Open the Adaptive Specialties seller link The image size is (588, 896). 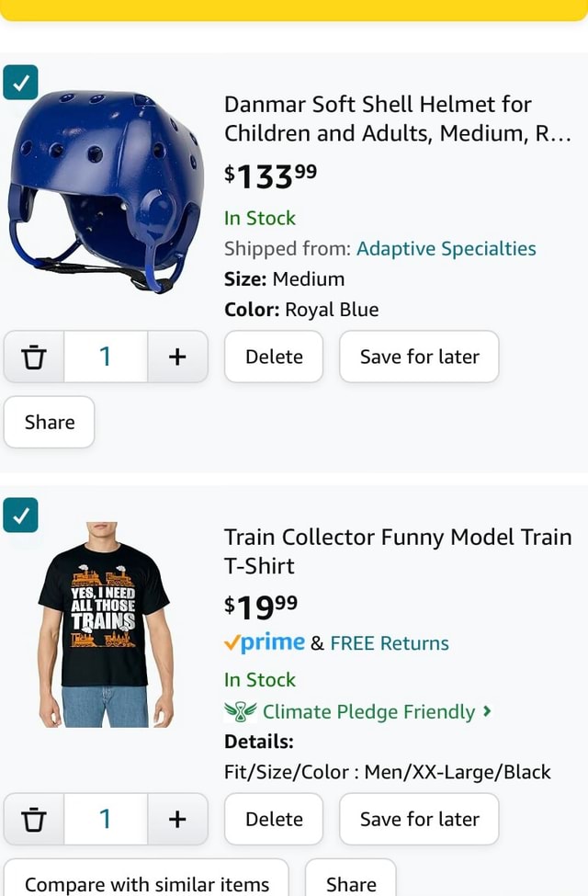tap(446, 249)
